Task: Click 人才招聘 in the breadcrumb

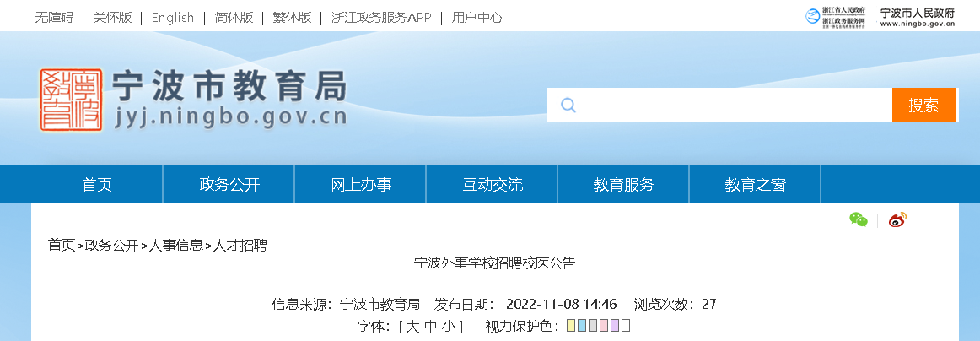Action: (240, 246)
